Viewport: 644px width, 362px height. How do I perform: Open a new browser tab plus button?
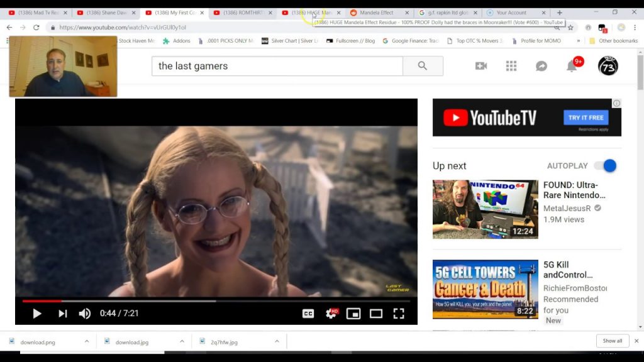[x=559, y=13]
